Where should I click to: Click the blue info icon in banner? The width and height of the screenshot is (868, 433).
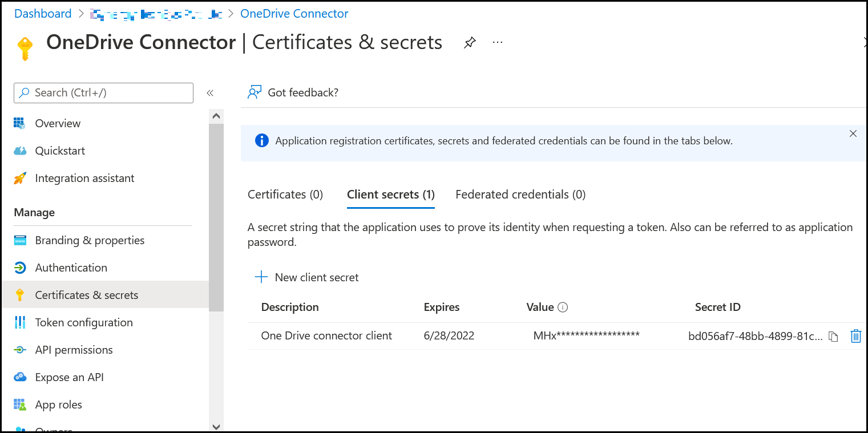click(x=261, y=140)
